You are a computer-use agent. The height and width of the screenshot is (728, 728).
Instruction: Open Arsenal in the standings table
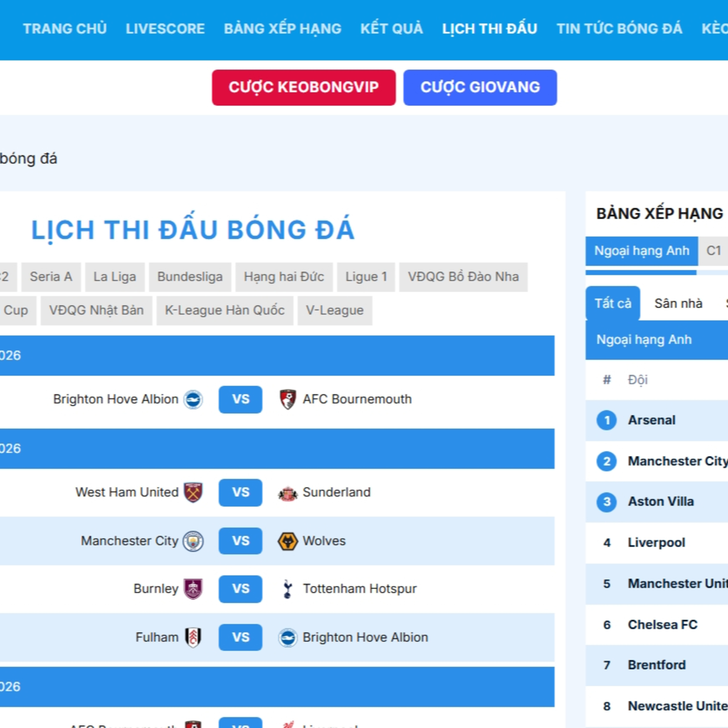[652, 420]
